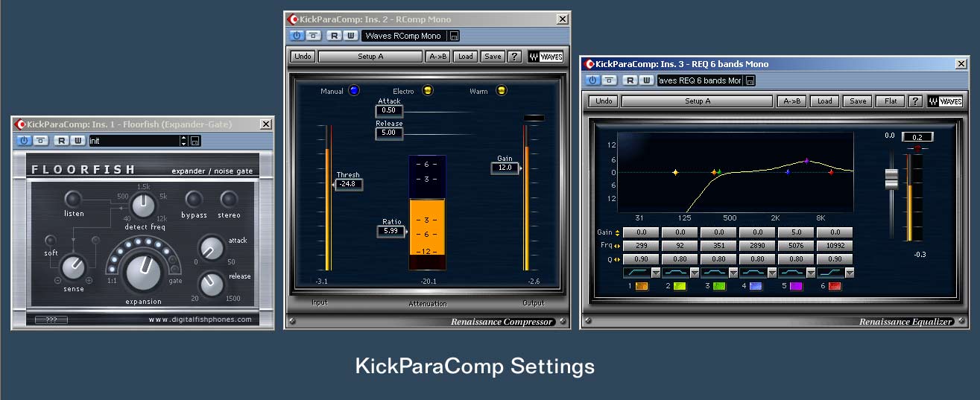Screen dimensions: 980x400
Task: Click the EQ output gain fader handle
Action: (891, 180)
